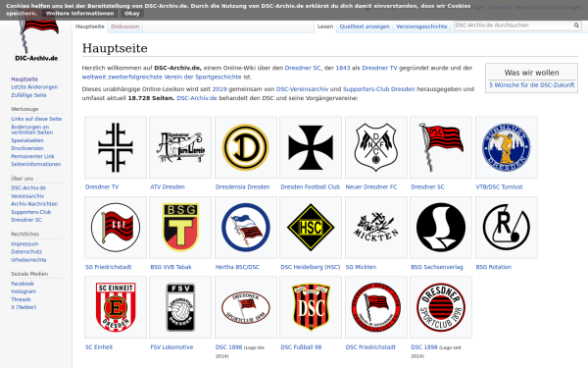Click the Dresdner TV cross logo
This screenshot has width=588, height=368.
(x=116, y=147)
